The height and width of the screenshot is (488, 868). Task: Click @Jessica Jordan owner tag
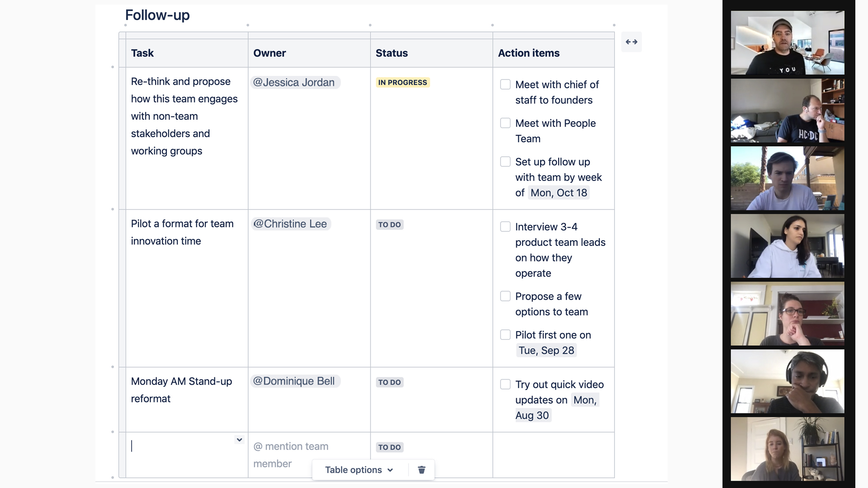294,82
